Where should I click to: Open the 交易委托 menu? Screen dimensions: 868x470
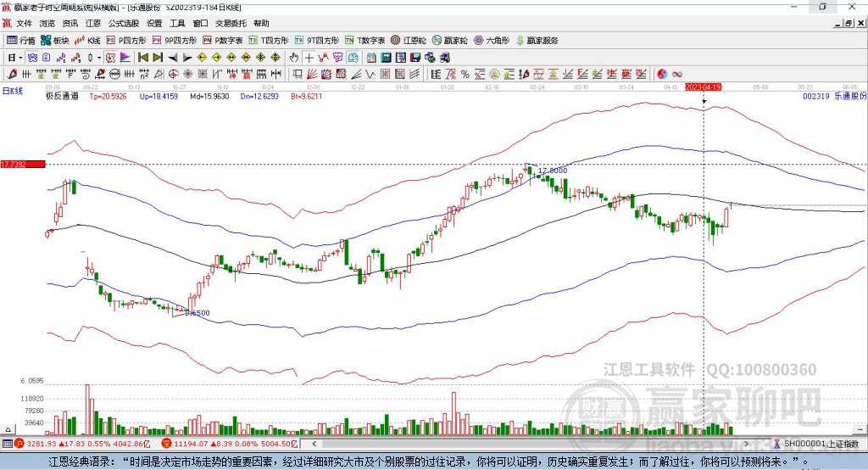pyautogui.click(x=231, y=23)
